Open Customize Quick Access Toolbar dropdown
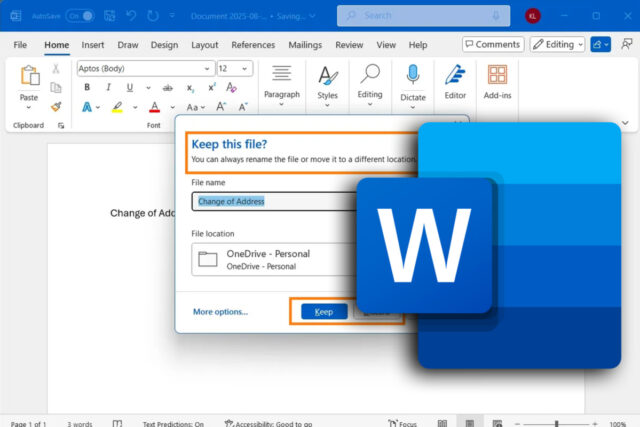The image size is (640, 427). pos(172,16)
